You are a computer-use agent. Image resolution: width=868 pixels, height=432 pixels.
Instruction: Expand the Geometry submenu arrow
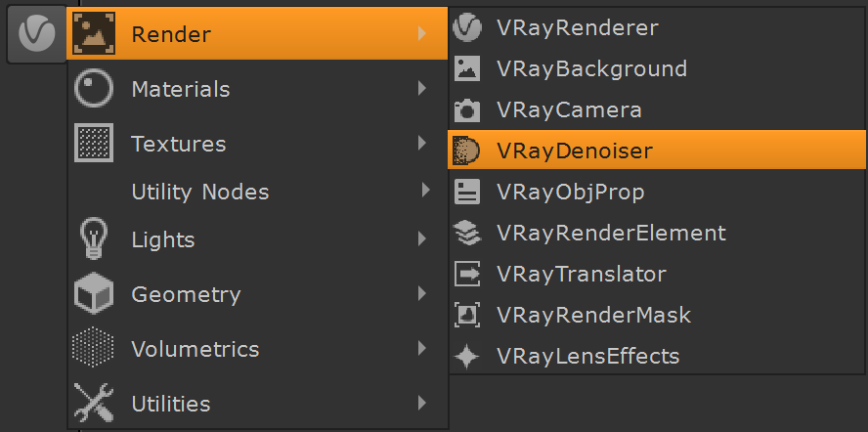(x=422, y=293)
